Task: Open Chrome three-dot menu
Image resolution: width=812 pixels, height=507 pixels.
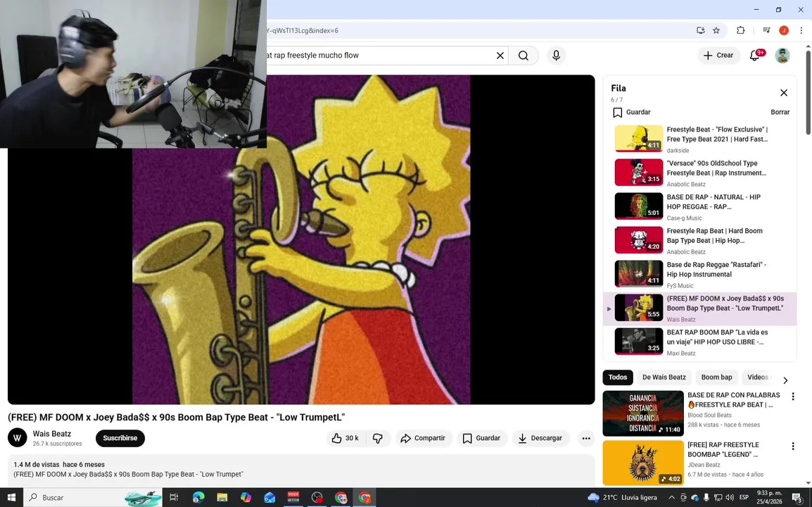Action: tap(801, 30)
